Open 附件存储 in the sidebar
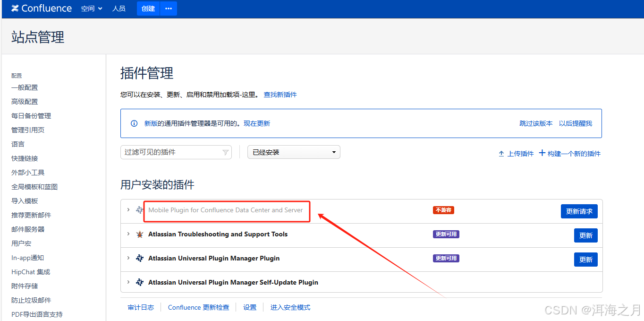Screen dimensions: 644x321 (25, 286)
